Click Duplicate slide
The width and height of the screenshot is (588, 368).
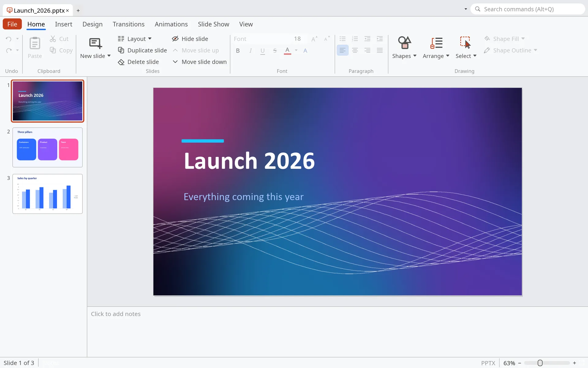(x=142, y=50)
